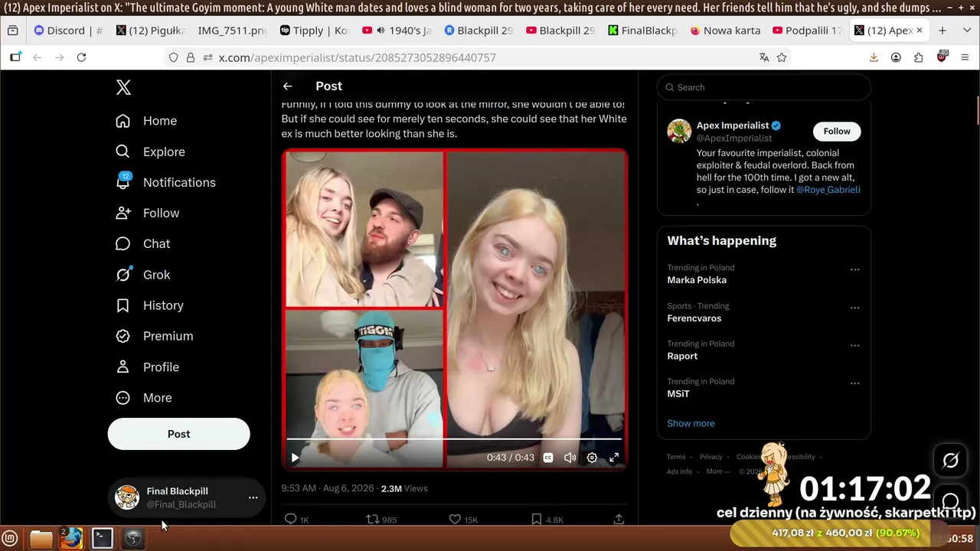Image resolution: width=980 pixels, height=551 pixels.
Task: Click the Apex Imperialist profile avatar
Action: [x=679, y=132]
